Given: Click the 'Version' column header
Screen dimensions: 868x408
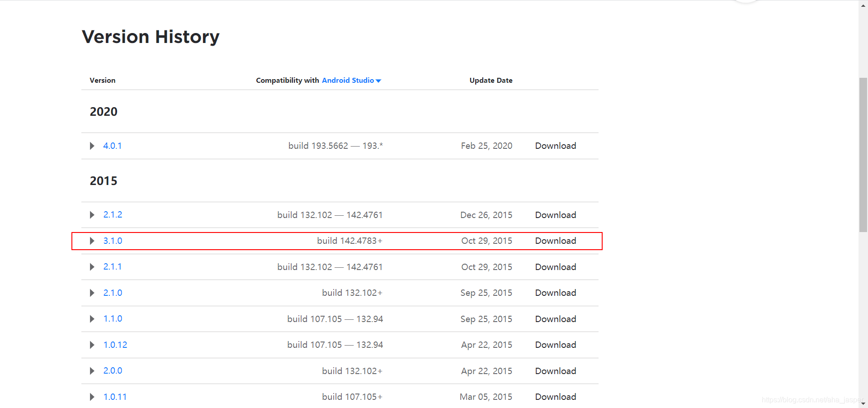Looking at the screenshot, I should pyautogui.click(x=103, y=81).
